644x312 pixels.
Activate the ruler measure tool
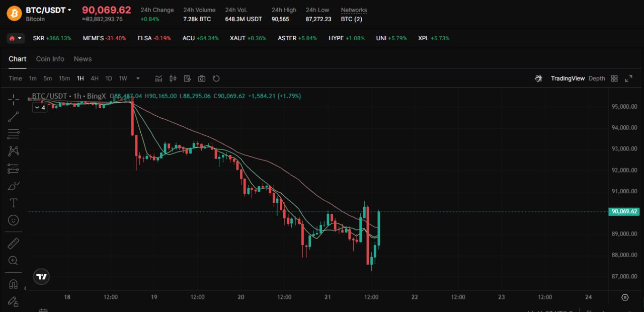[14, 244]
